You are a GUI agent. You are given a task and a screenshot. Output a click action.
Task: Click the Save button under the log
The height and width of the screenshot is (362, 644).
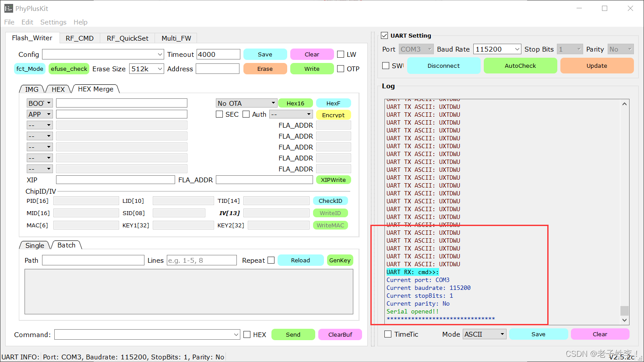point(538,334)
